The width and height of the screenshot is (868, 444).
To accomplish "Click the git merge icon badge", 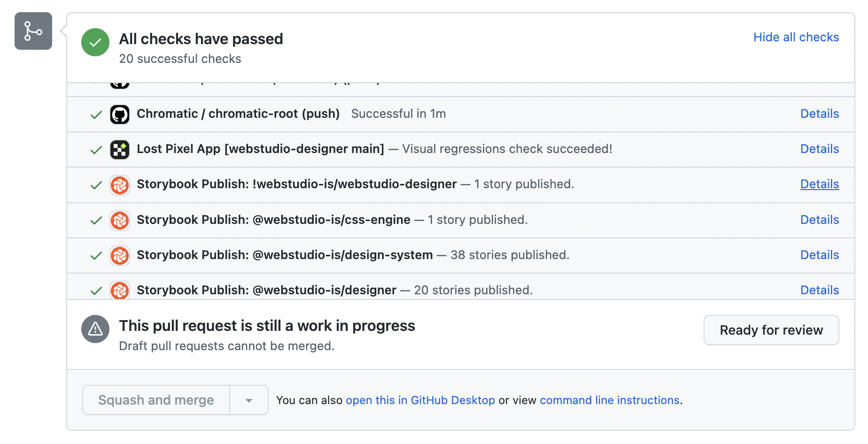I will click(33, 31).
